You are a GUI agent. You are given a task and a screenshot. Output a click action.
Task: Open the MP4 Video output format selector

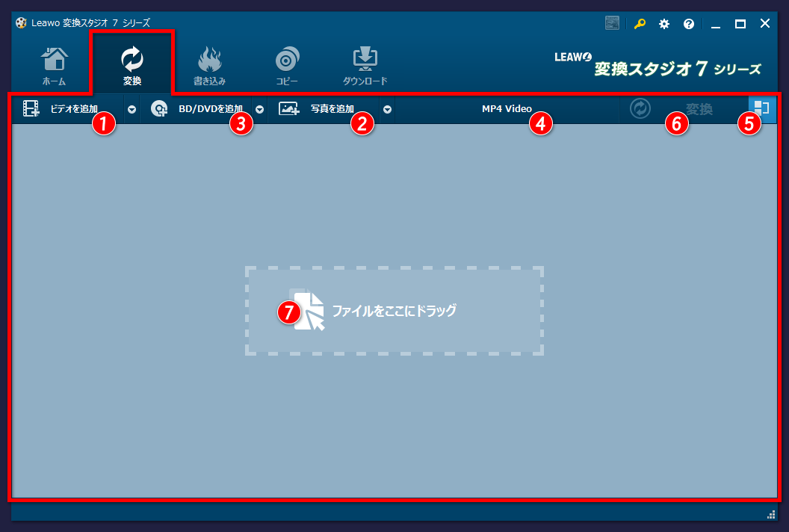507,109
